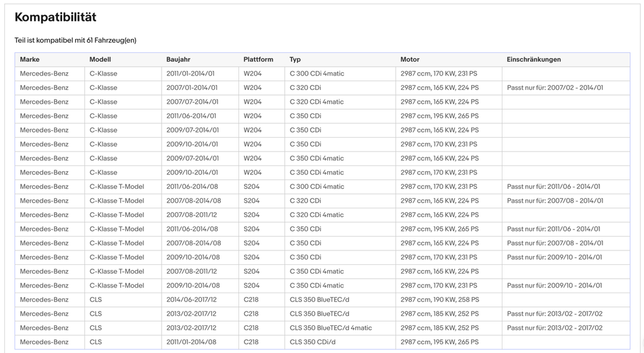Click the Kompatibilität heading
The width and height of the screenshot is (644, 353).
point(55,17)
